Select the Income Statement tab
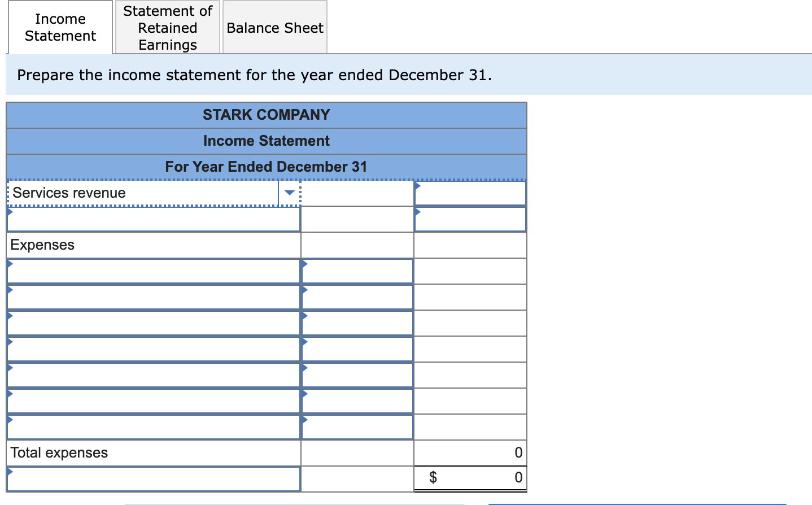812x505 pixels. pyautogui.click(x=60, y=27)
